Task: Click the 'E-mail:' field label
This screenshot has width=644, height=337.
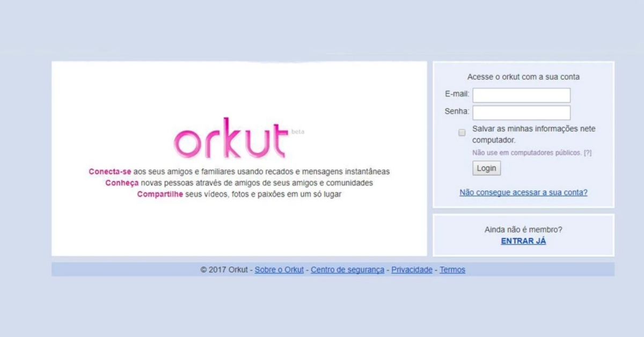Action: [457, 94]
